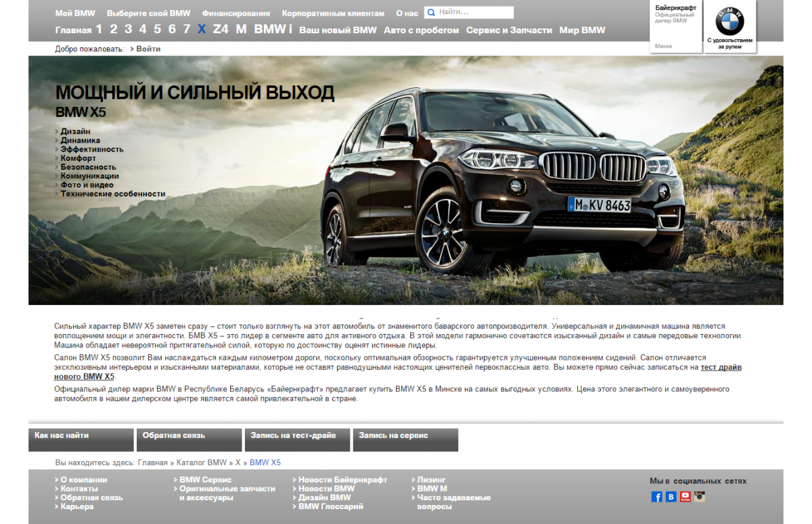
Task: Click 'Запись на сервис' button
Action: click(405, 439)
